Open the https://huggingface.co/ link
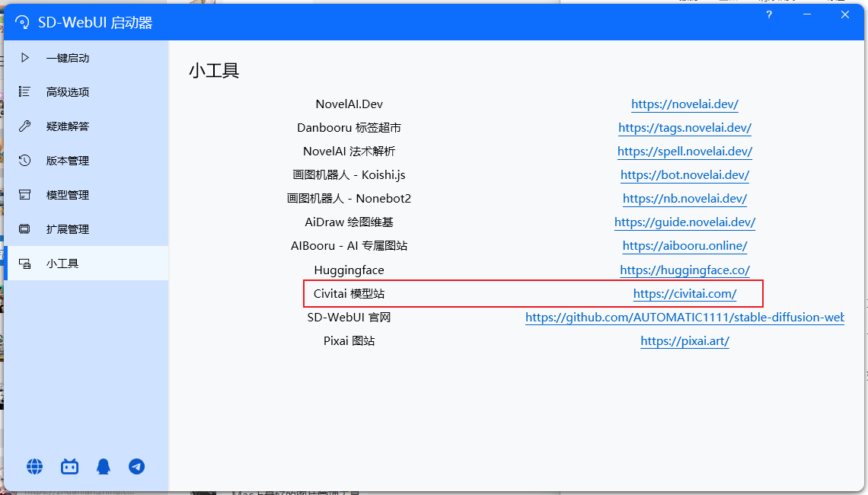 [x=685, y=270]
